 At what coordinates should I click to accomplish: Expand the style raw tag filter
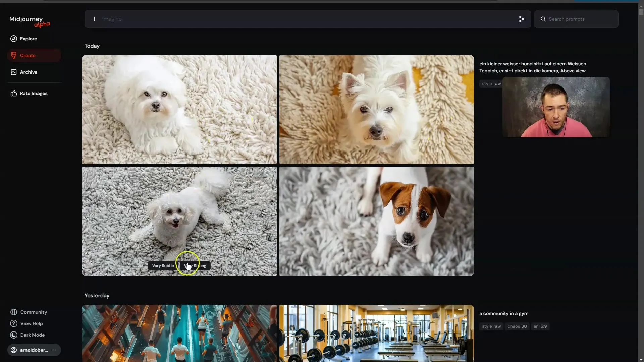pyautogui.click(x=491, y=84)
